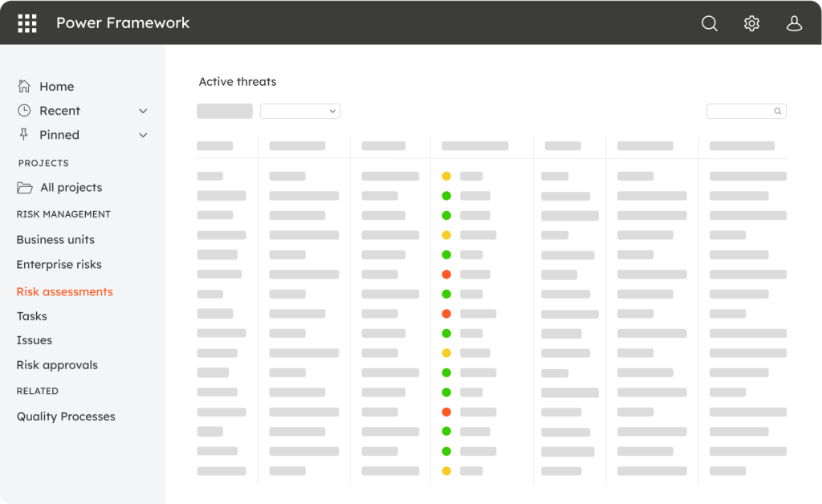Click the Home house icon
This screenshot has height=504, width=822.
click(25, 87)
